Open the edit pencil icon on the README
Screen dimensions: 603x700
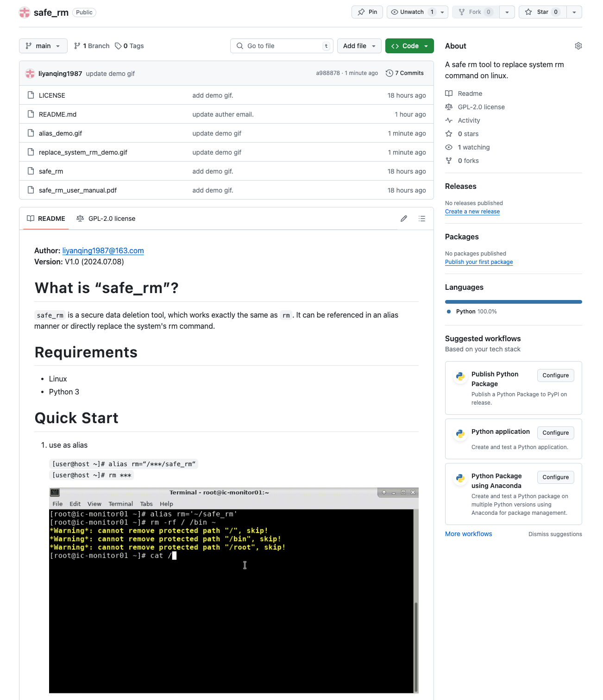[x=403, y=218]
